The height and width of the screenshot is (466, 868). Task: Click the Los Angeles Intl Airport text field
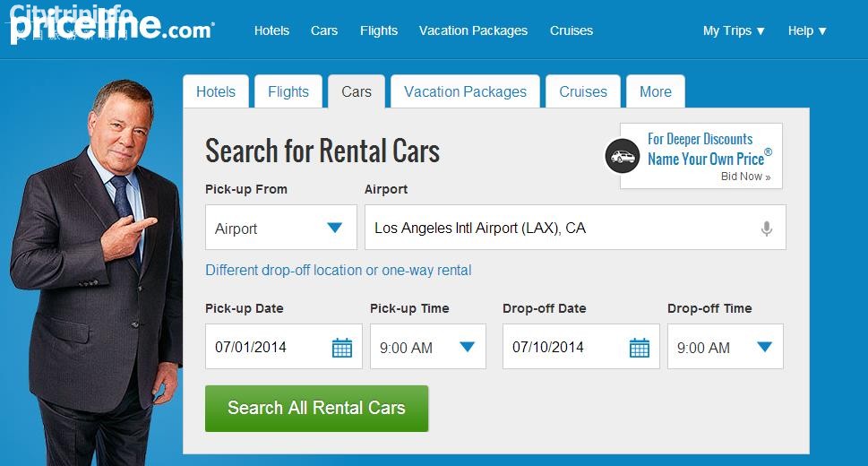coord(575,228)
